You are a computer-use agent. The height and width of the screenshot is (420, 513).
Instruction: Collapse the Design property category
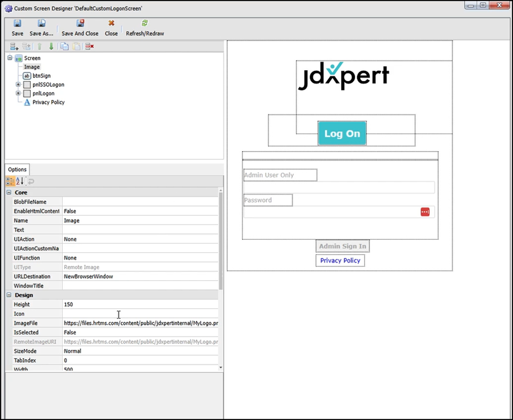[x=9, y=295]
